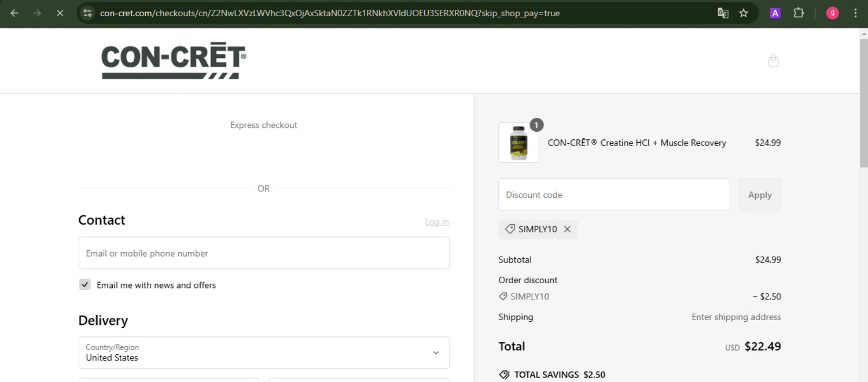
Task: Open the Chrome three-dot menu
Action: tap(855, 13)
